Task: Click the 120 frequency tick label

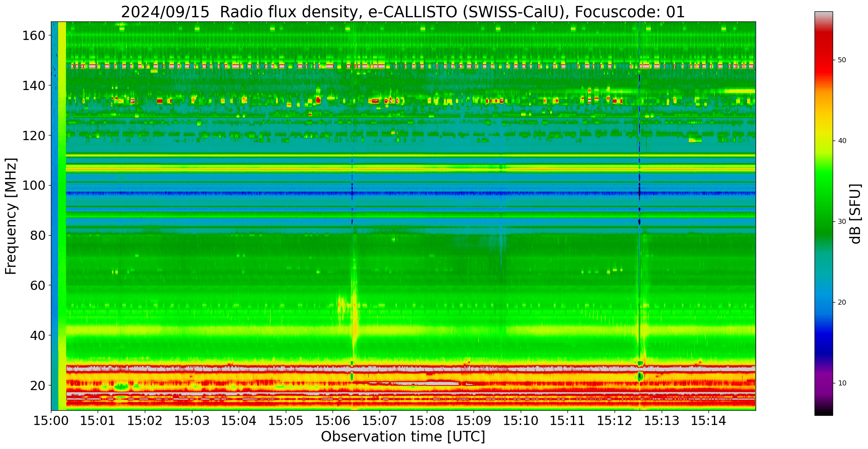Action: point(33,135)
